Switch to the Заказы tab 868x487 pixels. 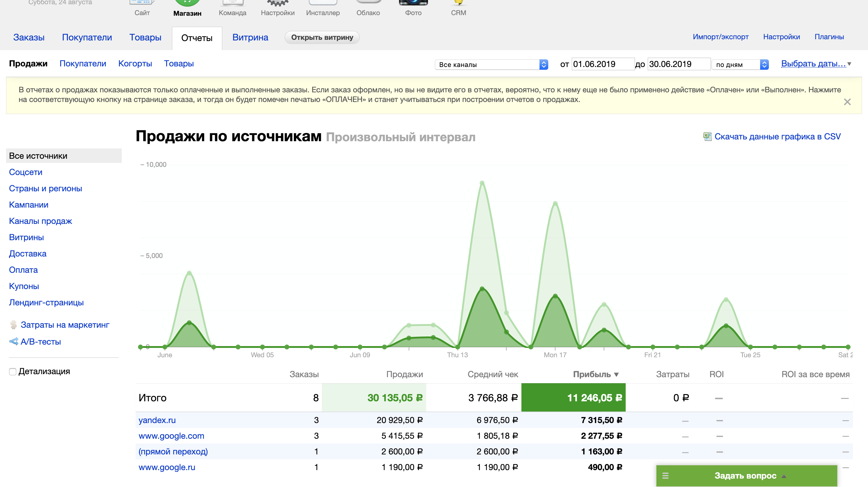(x=29, y=37)
